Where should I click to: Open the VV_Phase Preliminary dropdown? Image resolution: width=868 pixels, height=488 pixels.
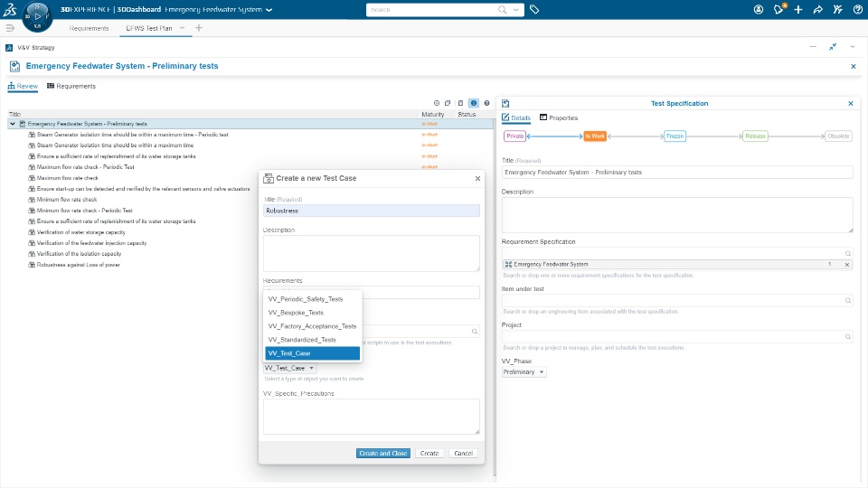524,371
